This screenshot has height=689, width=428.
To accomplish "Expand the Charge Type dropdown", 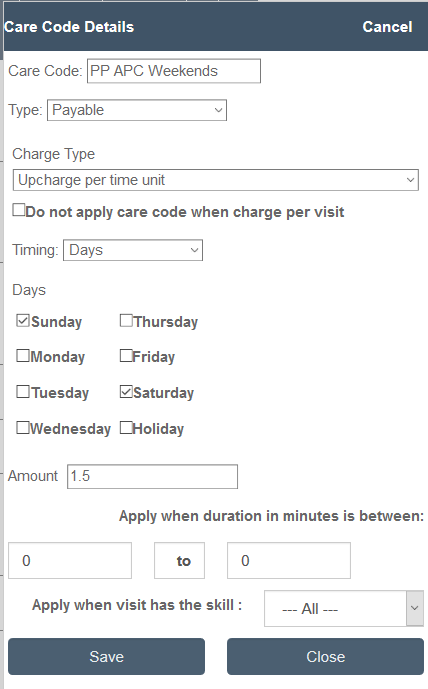I will (x=215, y=180).
